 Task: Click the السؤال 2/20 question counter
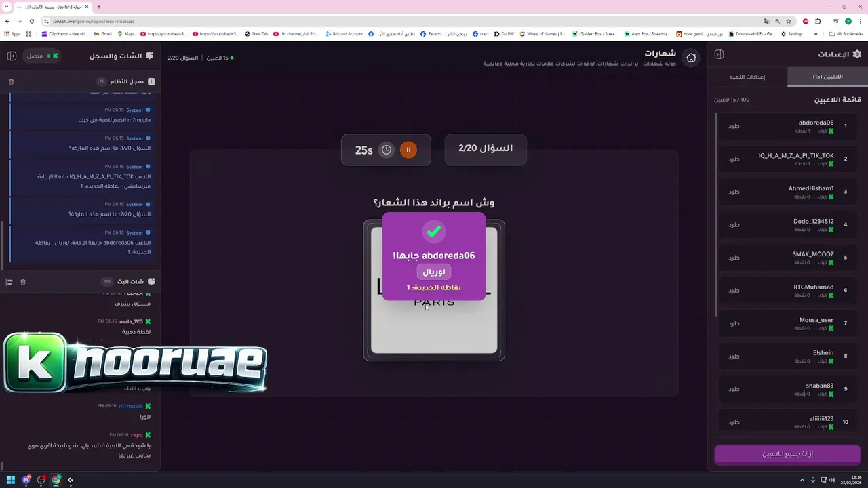pos(486,148)
